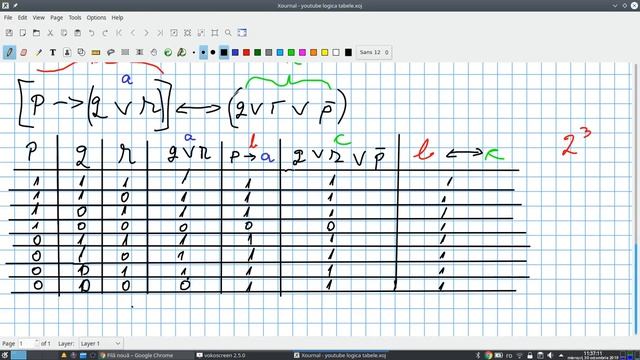Select the Text tool

pos(53,52)
